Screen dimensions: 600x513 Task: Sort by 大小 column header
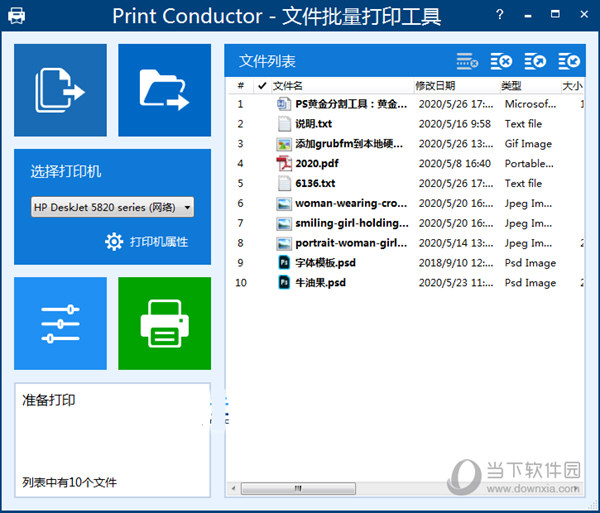click(x=572, y=86)
